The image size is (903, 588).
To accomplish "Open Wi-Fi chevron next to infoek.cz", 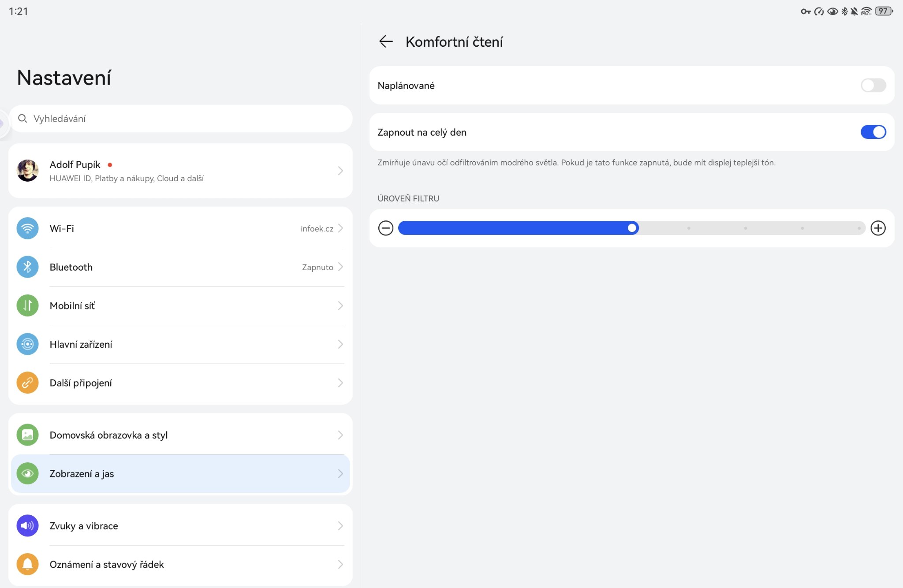I will (x=340, y=228).
